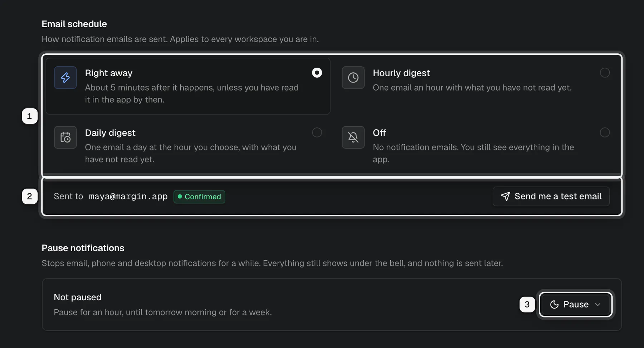Click the Right away title text
This screenshot has height=348, width=644.
coord(109,73)
